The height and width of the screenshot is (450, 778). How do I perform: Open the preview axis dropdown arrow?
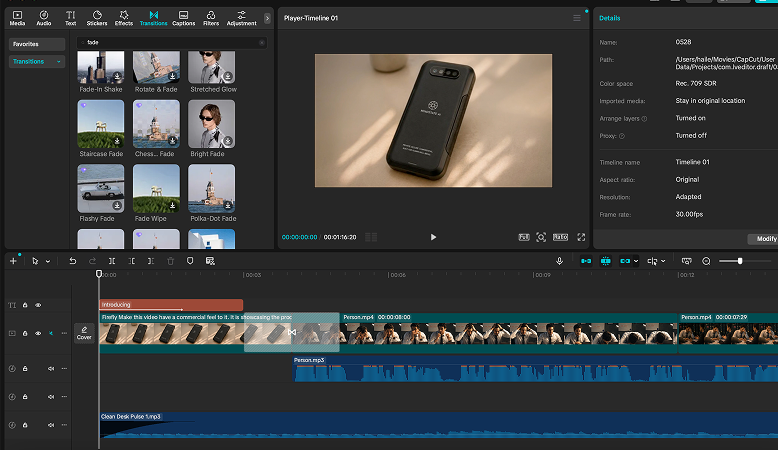[x=663, y=261]
